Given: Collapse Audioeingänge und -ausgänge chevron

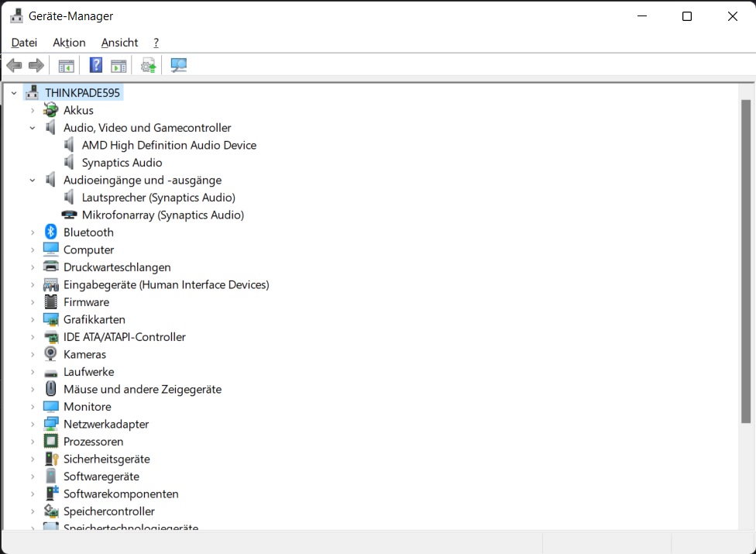Looking at the screenshot, I should click(x=33, y=180).
